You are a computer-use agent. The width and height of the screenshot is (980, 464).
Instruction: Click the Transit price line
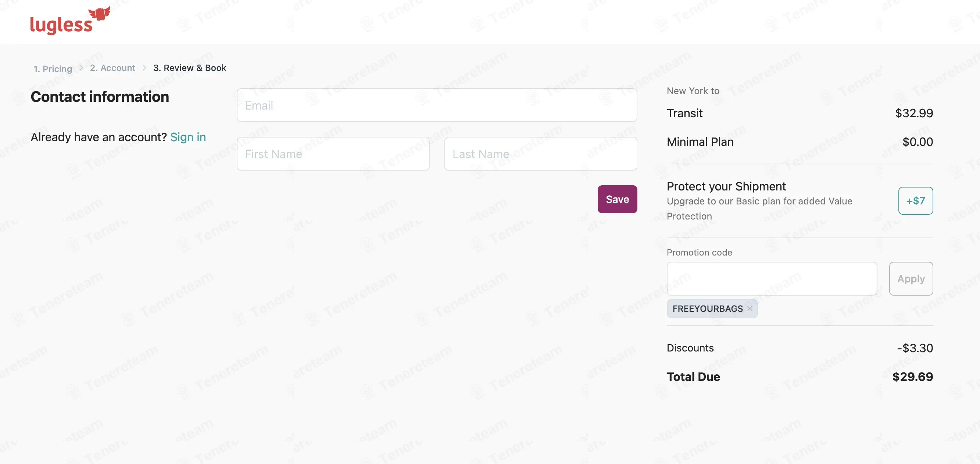coord(800,113)
